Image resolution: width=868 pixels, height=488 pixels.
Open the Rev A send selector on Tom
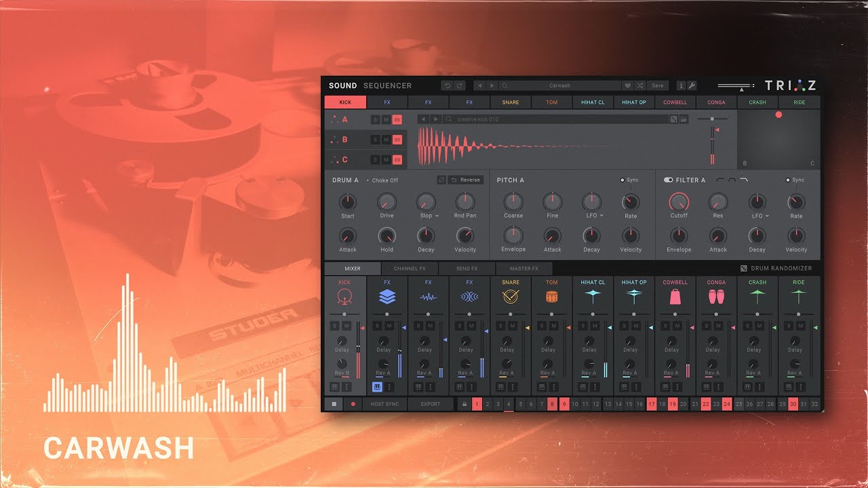click(548, 373)
